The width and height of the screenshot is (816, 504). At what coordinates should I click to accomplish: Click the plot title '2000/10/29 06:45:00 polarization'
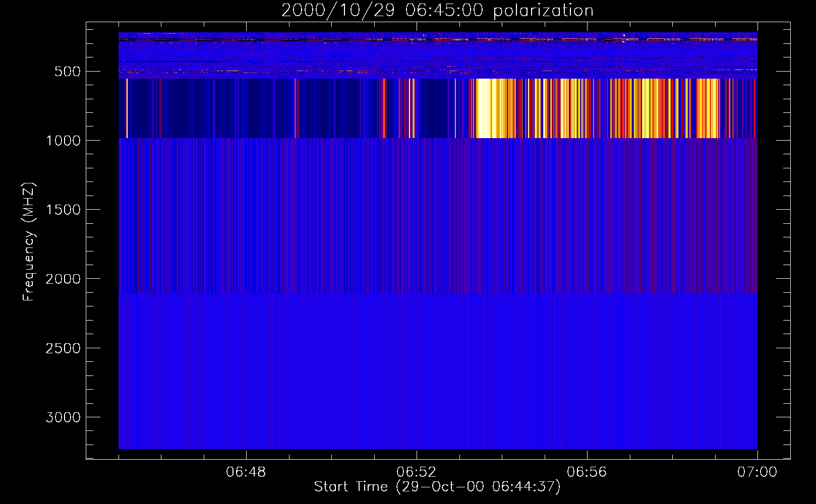437,11
